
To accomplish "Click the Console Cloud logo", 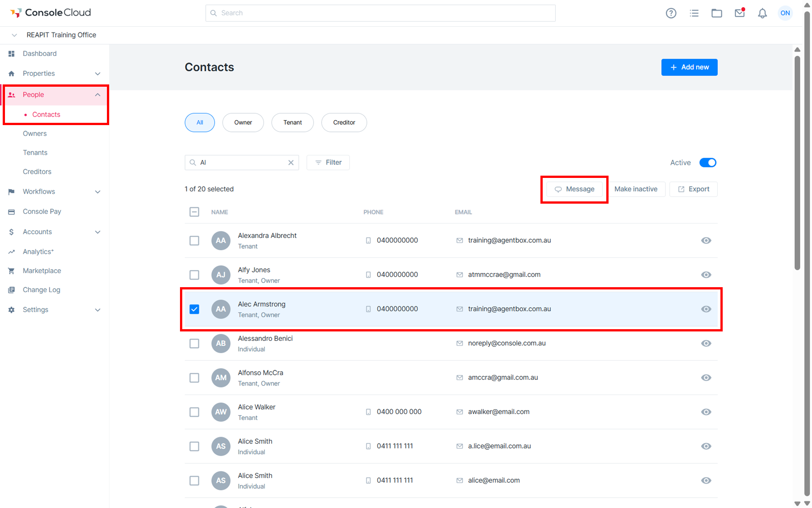I will [x=51, y=13].
